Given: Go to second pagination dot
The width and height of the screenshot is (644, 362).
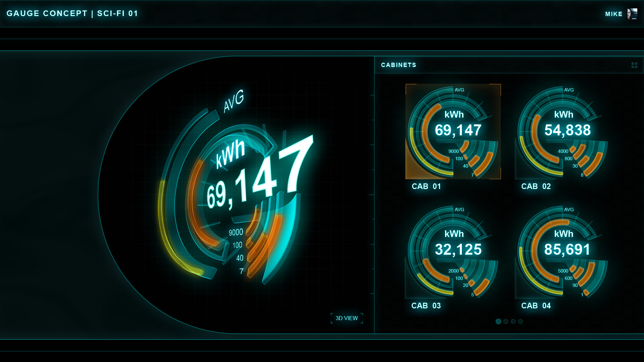Looking at the screenshot, I should pos(506,321).
